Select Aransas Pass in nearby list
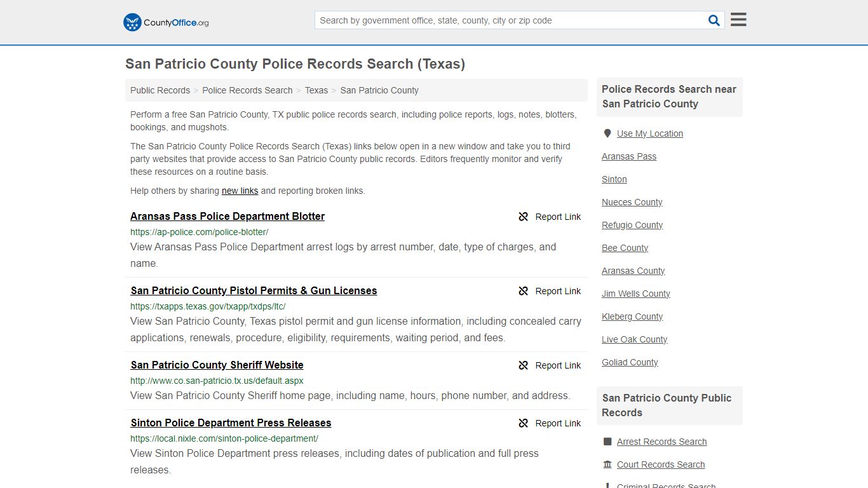The width and height of the screenshot is (868, 488). point(629,156)
